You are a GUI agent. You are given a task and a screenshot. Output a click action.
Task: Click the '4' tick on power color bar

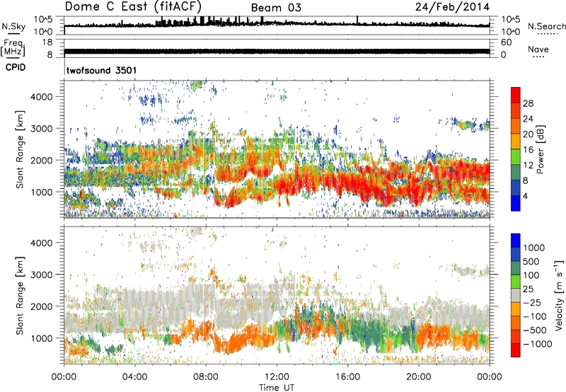(x=525, y=196)
